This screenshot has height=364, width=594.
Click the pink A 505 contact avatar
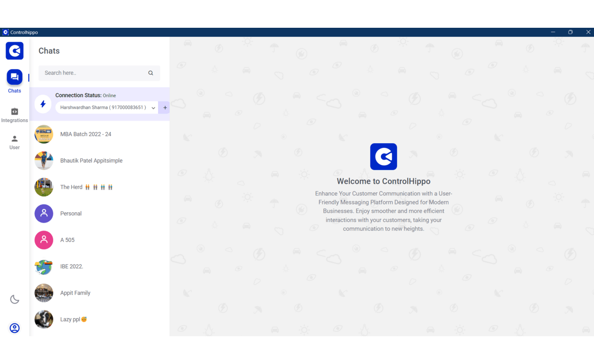point(44,240)
